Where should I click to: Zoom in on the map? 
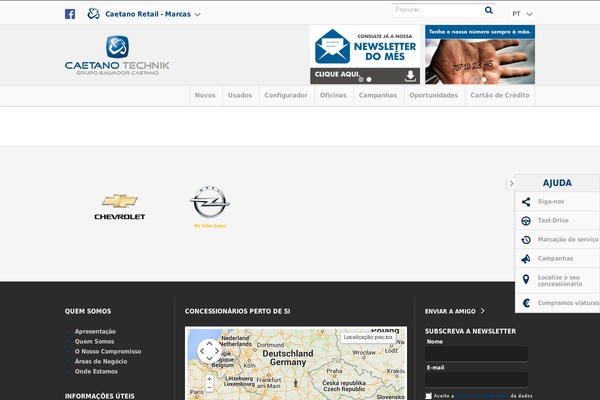tap(209, 379)
